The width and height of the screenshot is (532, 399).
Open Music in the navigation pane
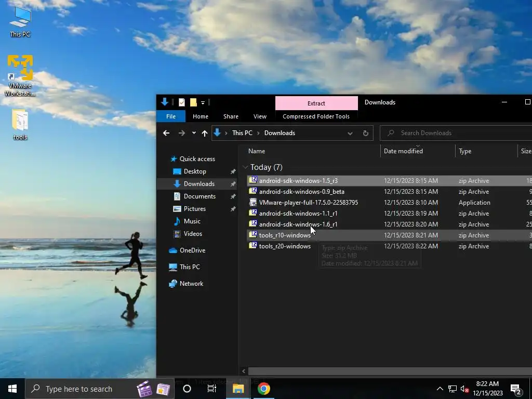pos(192,221)
